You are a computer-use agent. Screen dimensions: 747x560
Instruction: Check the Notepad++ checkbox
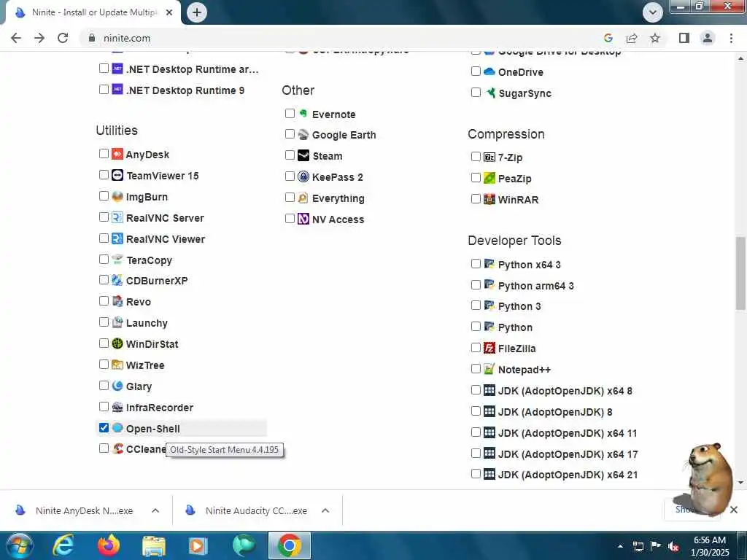pyautogui.click(x=476, y=368)
